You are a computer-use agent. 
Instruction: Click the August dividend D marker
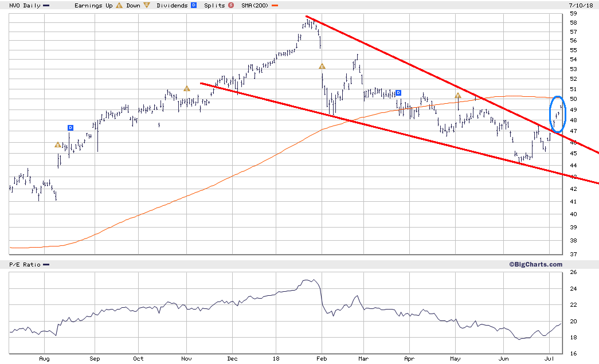71,128
